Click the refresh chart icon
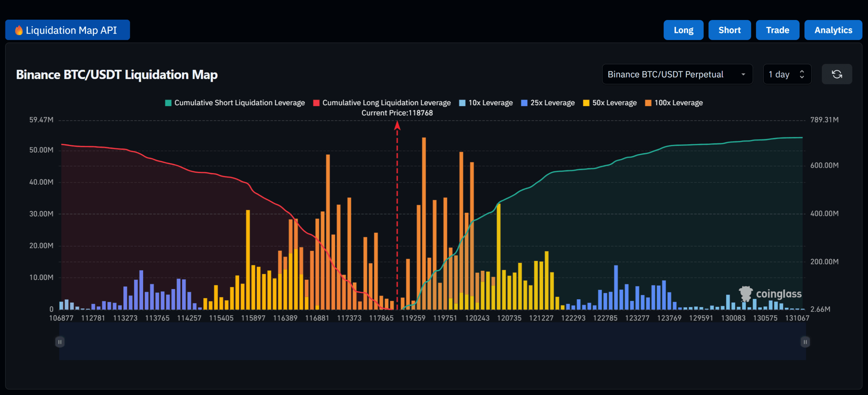This screenshot has width=868, height=395. coord(837,74)
